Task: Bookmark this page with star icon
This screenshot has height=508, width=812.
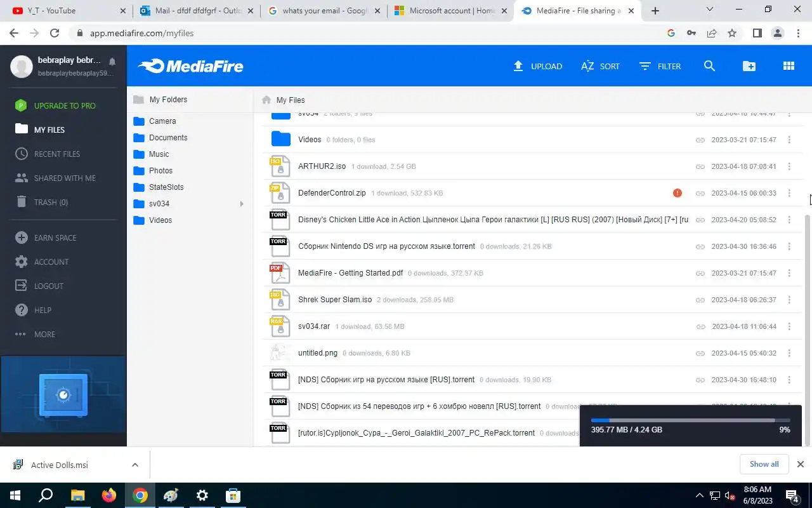Action: point(732,33)
